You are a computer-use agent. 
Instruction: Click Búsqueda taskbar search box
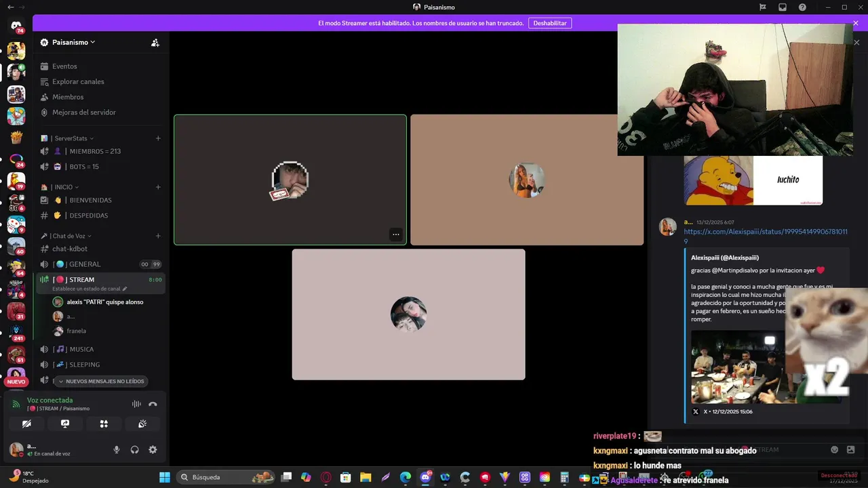point(226,477)
